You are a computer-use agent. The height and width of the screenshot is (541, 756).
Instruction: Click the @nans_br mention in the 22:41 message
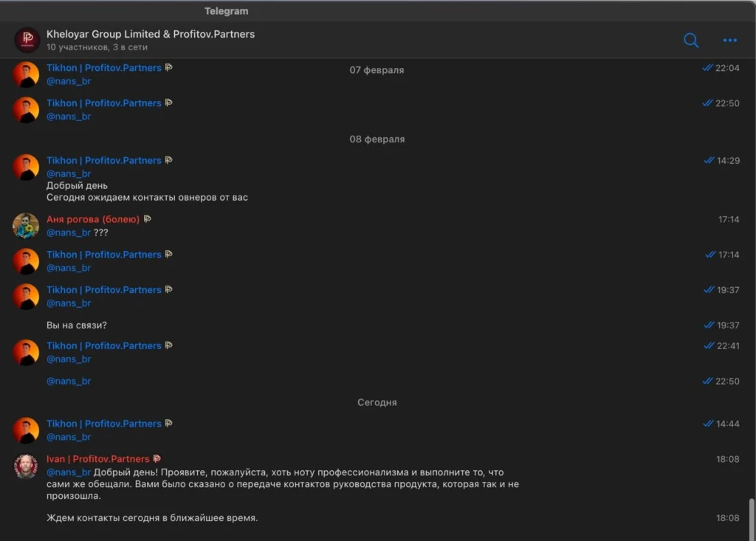tap(69, 359)
